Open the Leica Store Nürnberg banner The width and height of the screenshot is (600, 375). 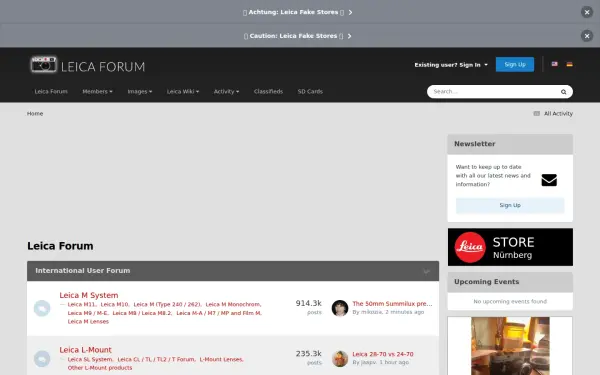click(510, 247)
